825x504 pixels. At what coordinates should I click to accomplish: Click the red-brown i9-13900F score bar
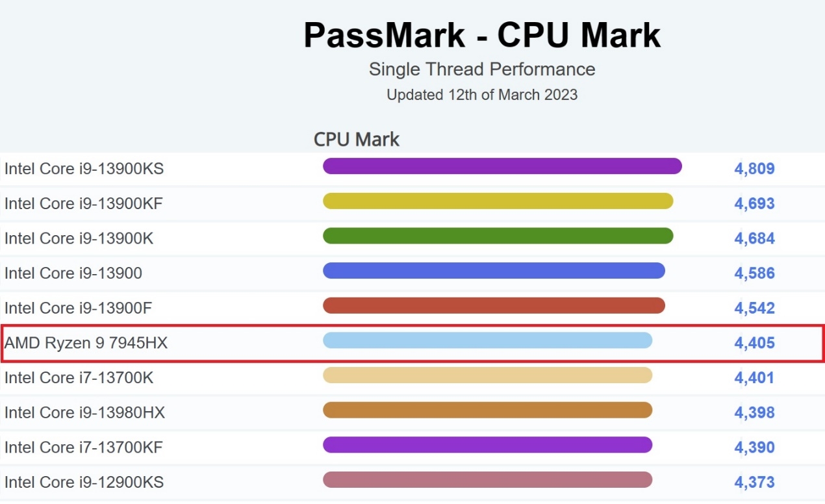click(x=494, y=305)
